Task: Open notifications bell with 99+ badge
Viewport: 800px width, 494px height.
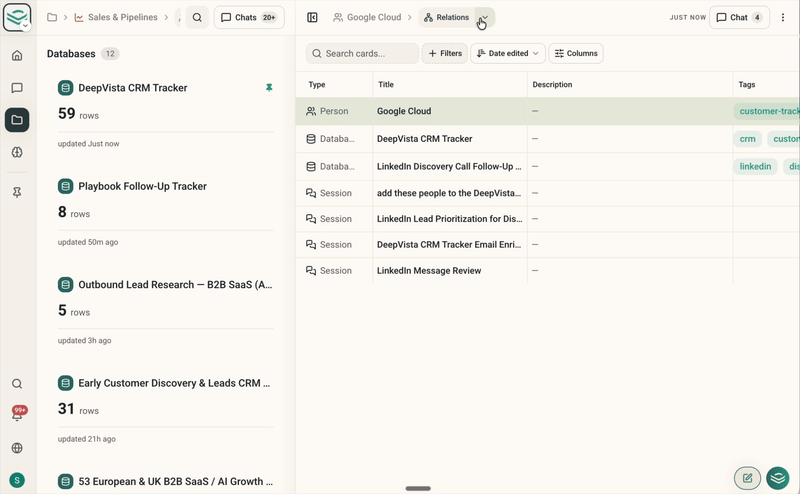Action: pyautogui.click(x=17, y=414)
